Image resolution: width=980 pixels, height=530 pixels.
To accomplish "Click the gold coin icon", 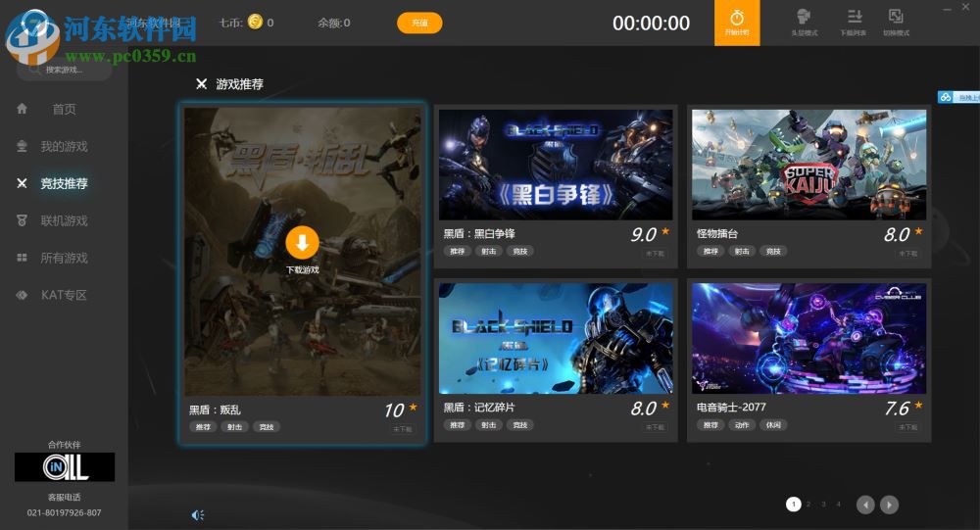I will point(255,22).
